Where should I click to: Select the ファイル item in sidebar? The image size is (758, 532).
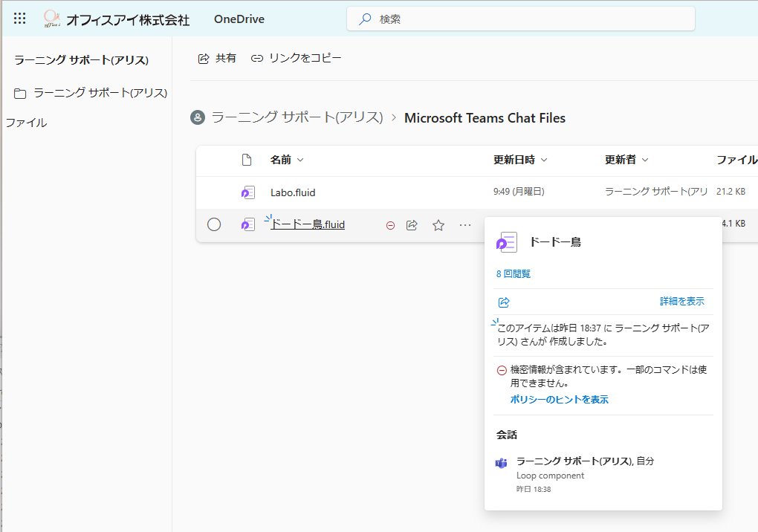(26, 123)
